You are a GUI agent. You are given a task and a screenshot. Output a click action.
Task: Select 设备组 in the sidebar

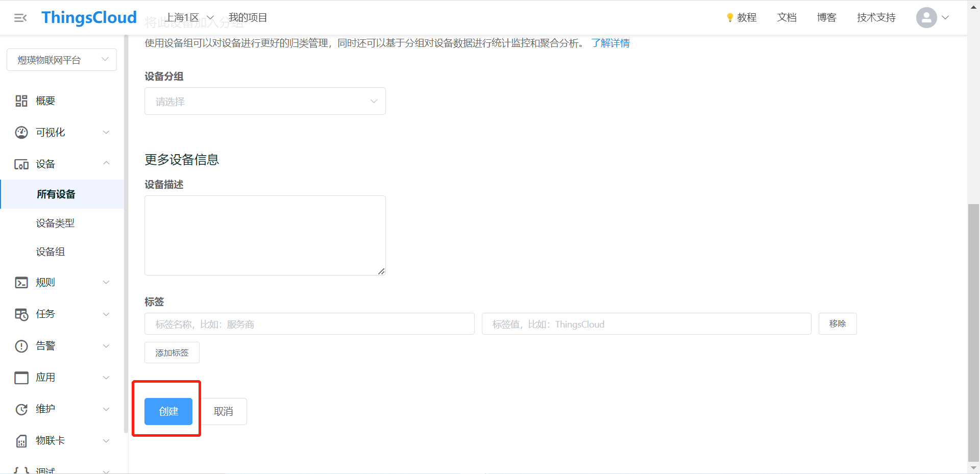[x=51, y=252]
